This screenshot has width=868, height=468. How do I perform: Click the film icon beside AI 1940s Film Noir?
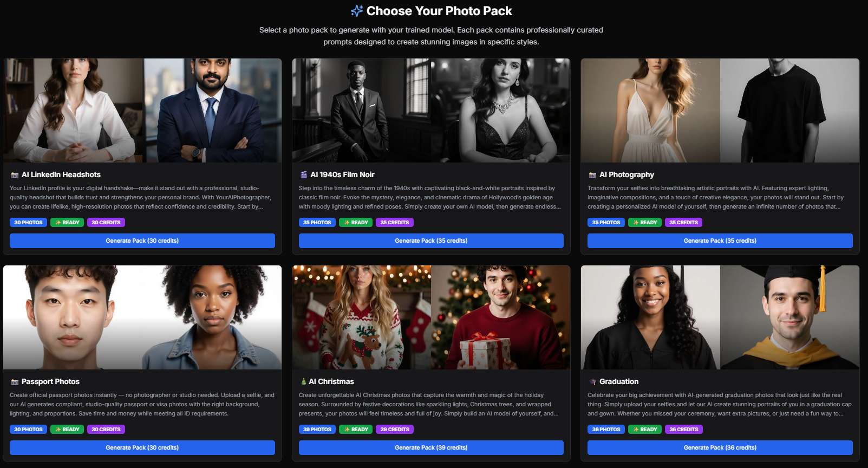tap(304, 174)
